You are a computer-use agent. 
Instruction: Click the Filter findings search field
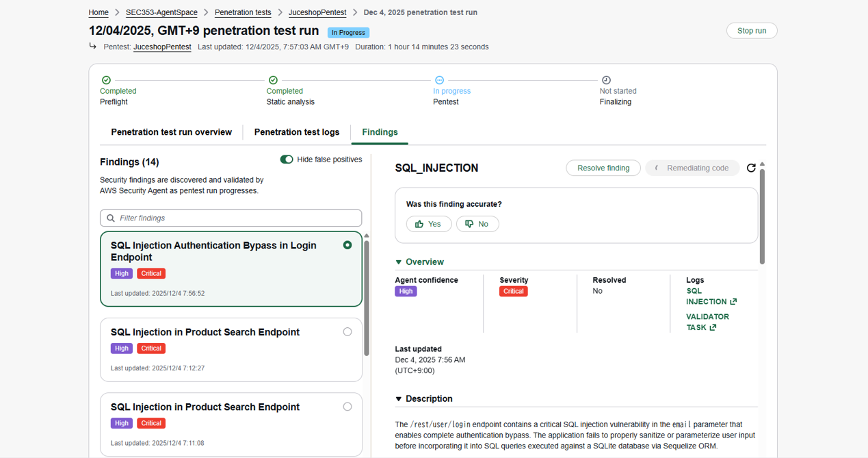tap(231, 218)
